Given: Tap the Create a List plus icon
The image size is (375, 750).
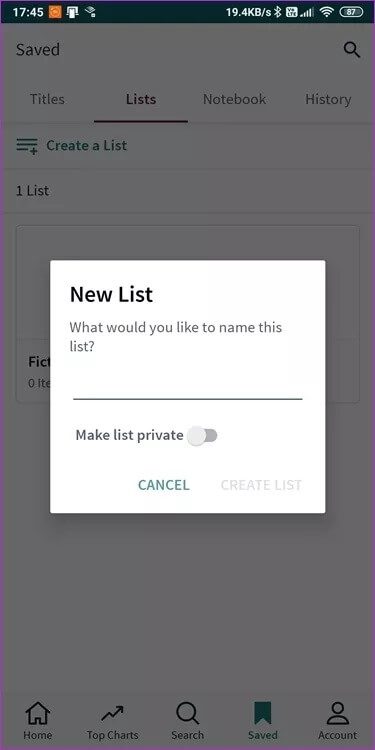Looking at the screenshot, I should pyautogui.click(x=27, y=146).
